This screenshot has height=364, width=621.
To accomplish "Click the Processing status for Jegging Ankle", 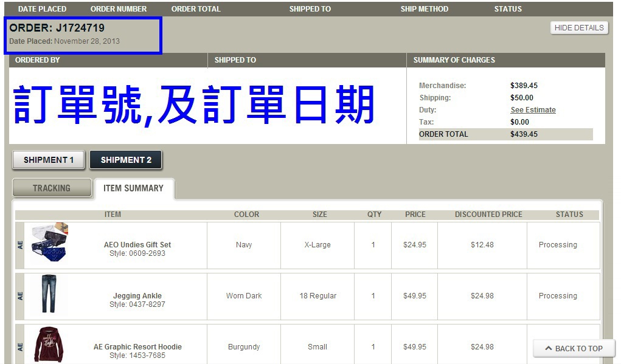I will coord(558,296).
